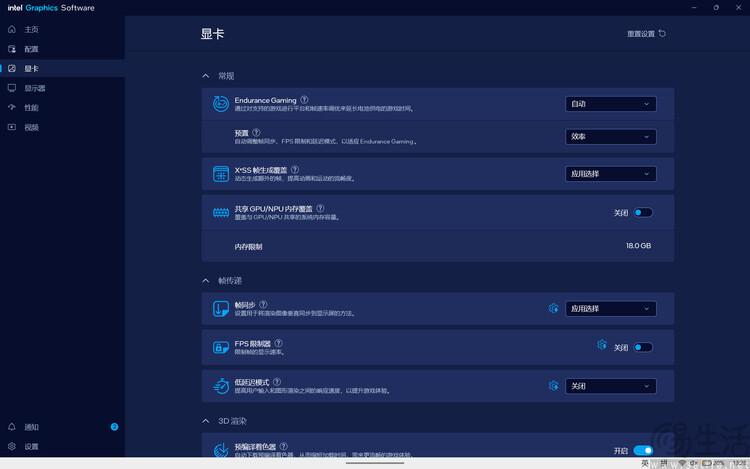Collapse the 帧传递 section

tap(206, 281)
